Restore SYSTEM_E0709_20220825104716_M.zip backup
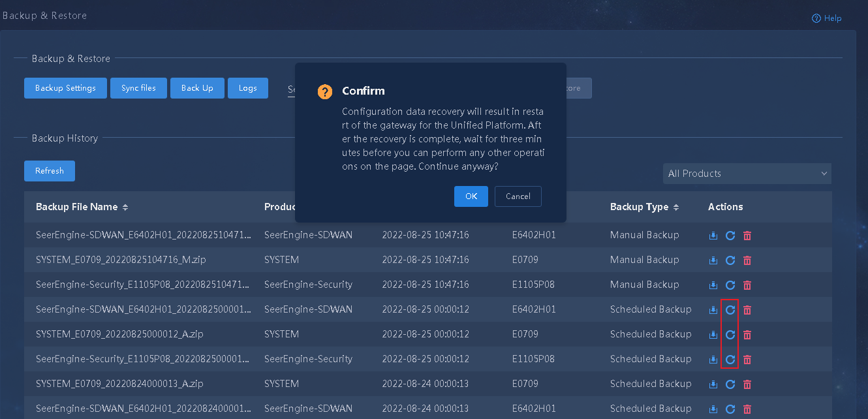This screenshot has width=868, height=419. 730,260
